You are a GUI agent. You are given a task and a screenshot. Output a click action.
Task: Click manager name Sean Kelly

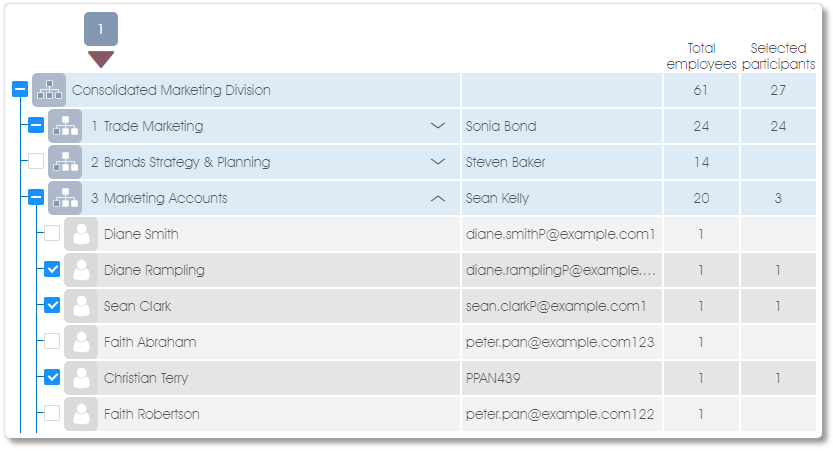pyautogui.click(x=497, y=198)
